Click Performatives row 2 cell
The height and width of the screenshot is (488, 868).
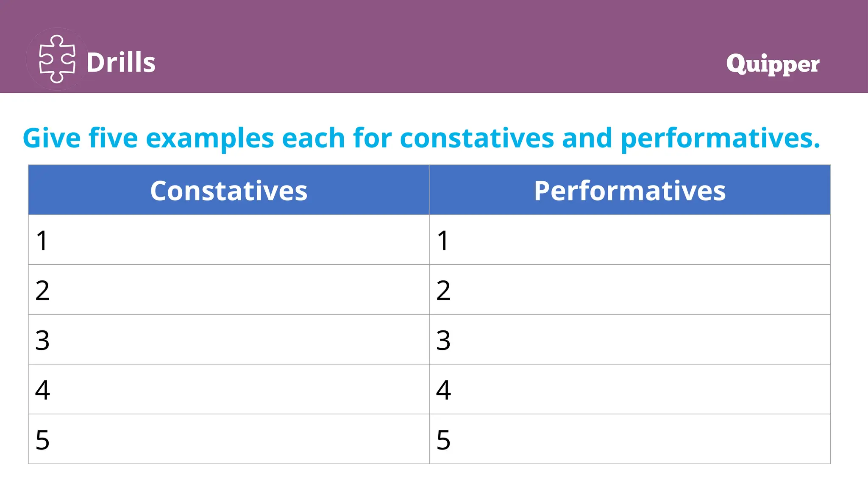point(629,290)
